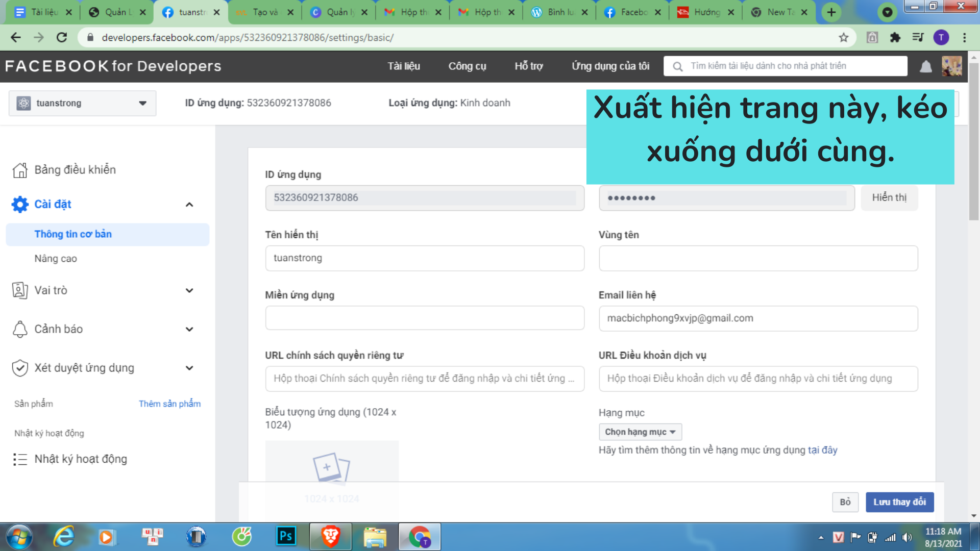
Task: Click the Cài đặt gear icon
Action: [20, 204]
